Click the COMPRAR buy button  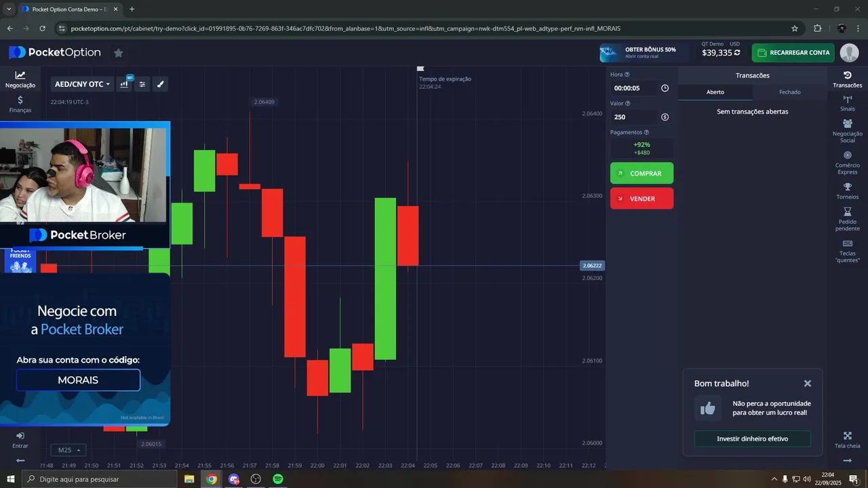(x=642, y=174)
